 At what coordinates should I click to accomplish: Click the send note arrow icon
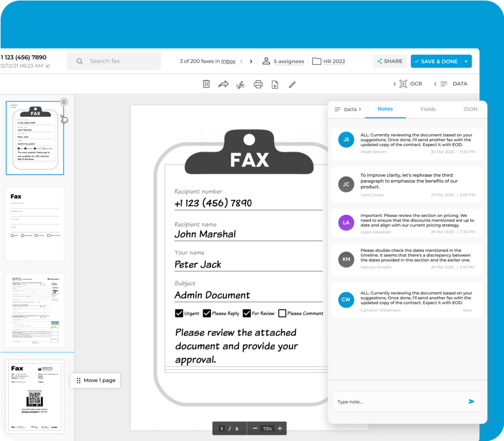(x=471, y=401)
